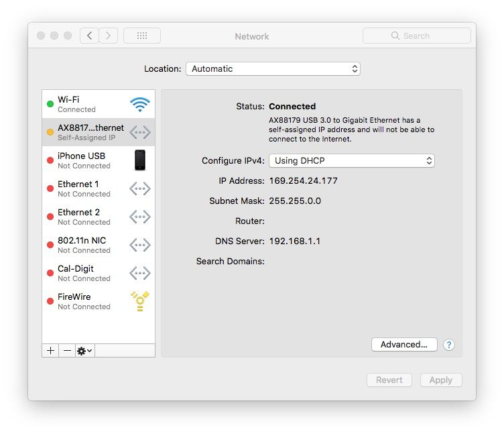Show all preferences grid button
The width and height of the screenshot is (504, 434).
click(x=141, y=36)
